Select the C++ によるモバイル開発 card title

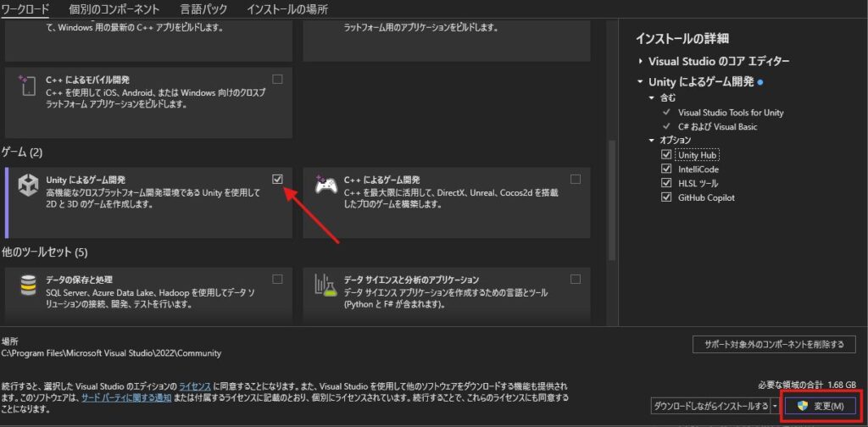click(x=87, y=80)
